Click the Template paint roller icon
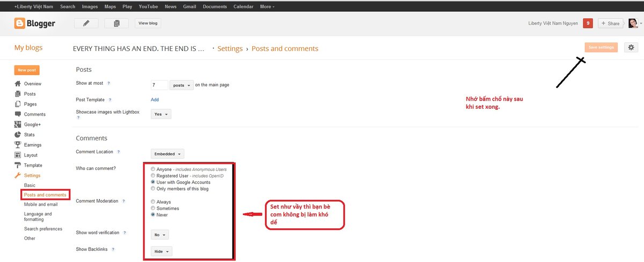 [x=18, y=165]
